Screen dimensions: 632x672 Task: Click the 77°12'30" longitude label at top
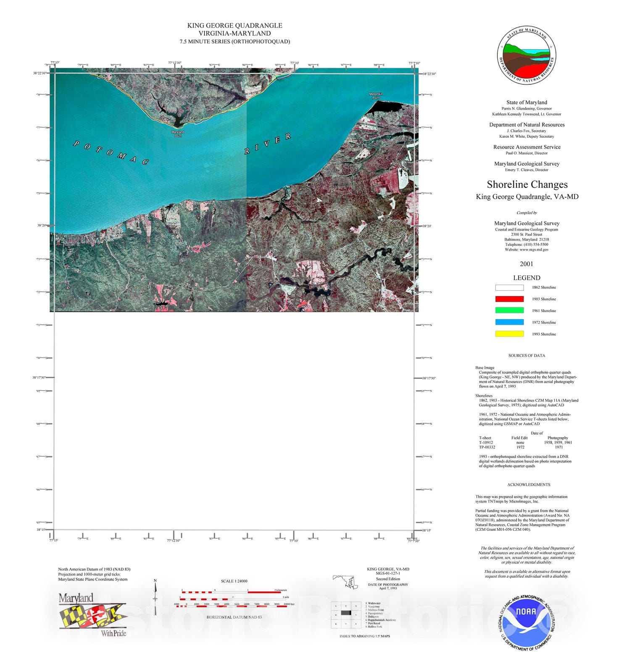[x=175, y=63]
